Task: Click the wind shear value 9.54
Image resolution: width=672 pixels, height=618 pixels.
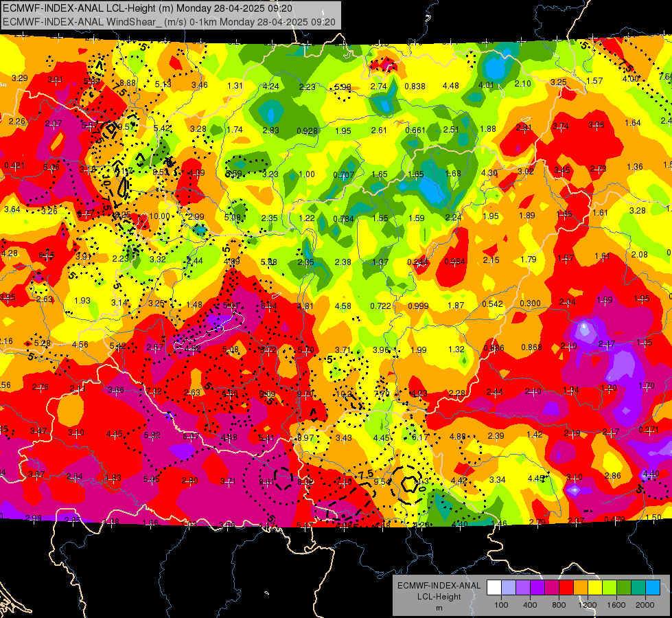Action: coord(382,481)
